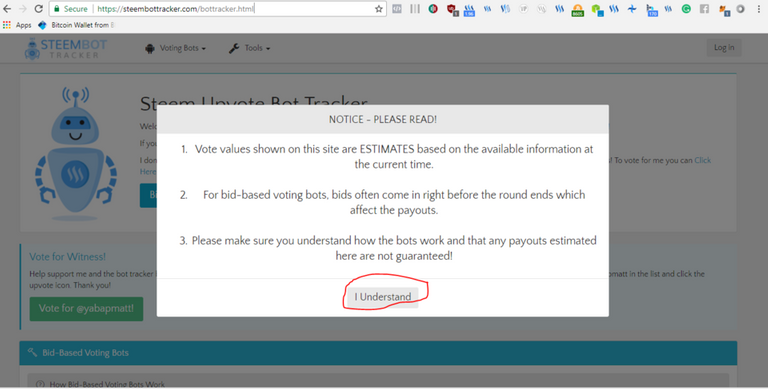The width and height of the screenshot is (768, 389).
Task: Open the Voting Bots dropdown menu
Action: 175,48
